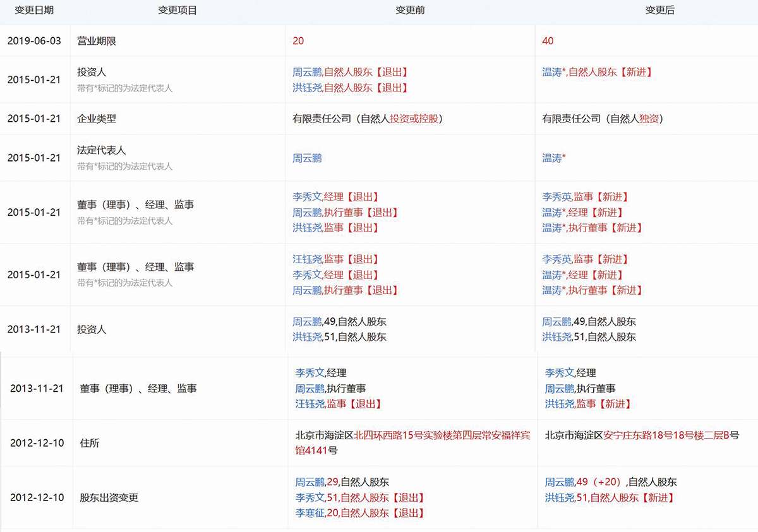
Task: Click the 住所 change item cell
Action: (x=90, y=443)
